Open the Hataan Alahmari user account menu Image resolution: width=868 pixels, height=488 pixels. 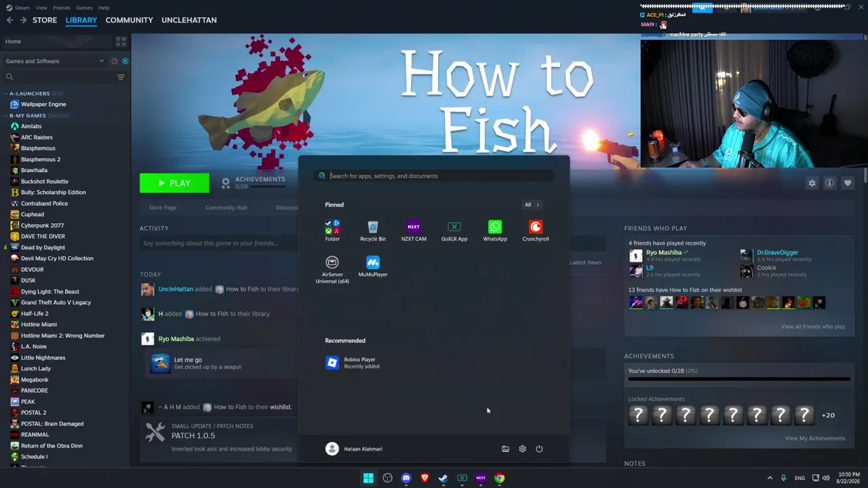[354, 449]
